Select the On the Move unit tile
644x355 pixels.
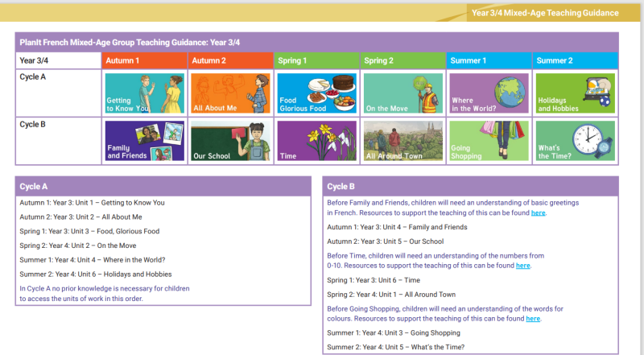[x=403, y=93]
